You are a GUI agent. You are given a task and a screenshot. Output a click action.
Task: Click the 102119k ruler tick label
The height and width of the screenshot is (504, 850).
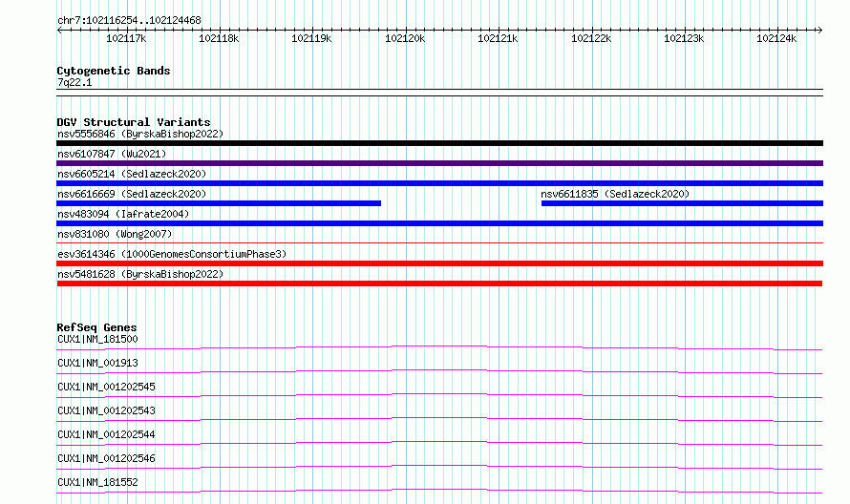311,38
